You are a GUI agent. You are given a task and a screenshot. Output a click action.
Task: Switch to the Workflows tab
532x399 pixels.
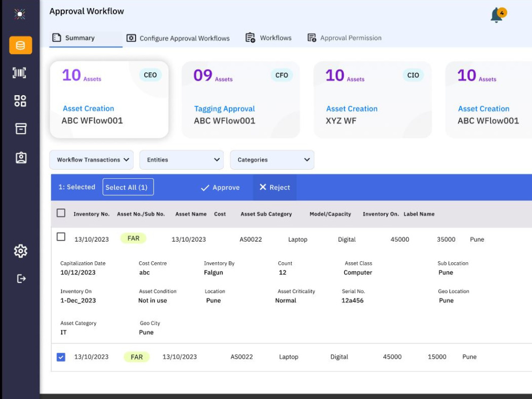[x=268, y=38]
